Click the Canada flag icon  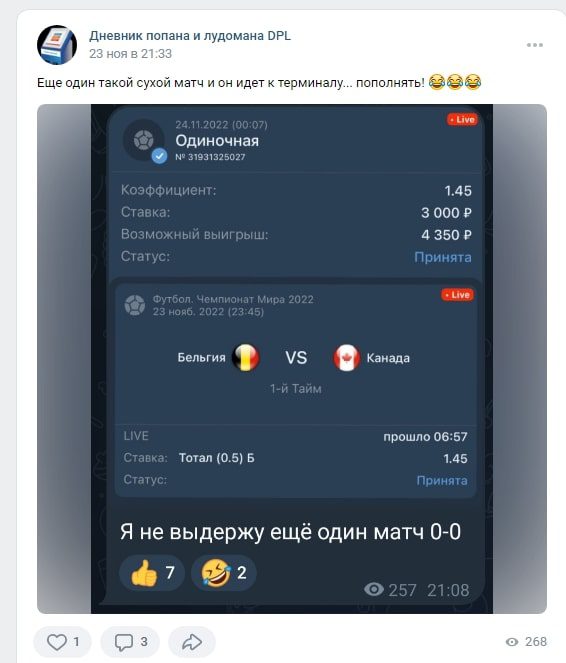347,358
